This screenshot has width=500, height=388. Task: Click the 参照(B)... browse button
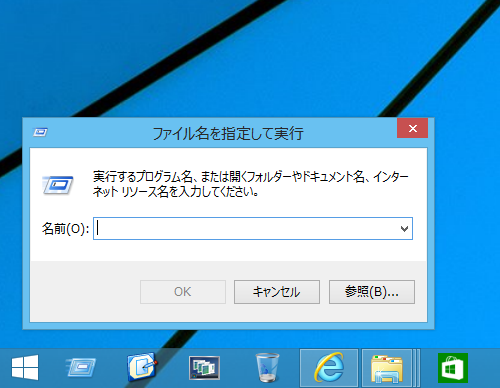[372, 292]
